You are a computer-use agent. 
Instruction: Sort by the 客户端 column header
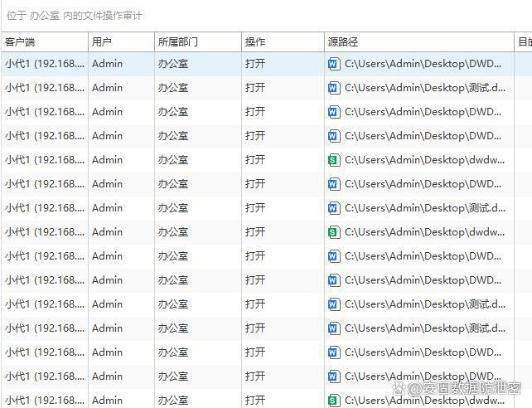(x=45, y=42)
